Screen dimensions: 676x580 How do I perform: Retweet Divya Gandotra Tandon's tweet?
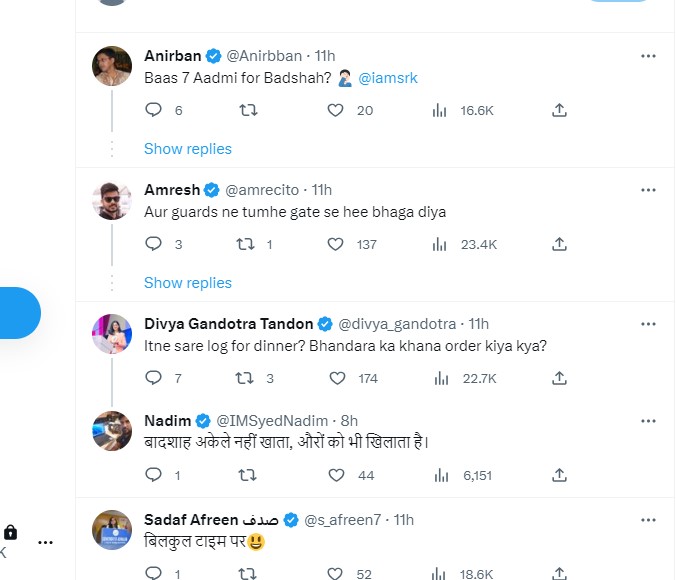click(245, 378)
